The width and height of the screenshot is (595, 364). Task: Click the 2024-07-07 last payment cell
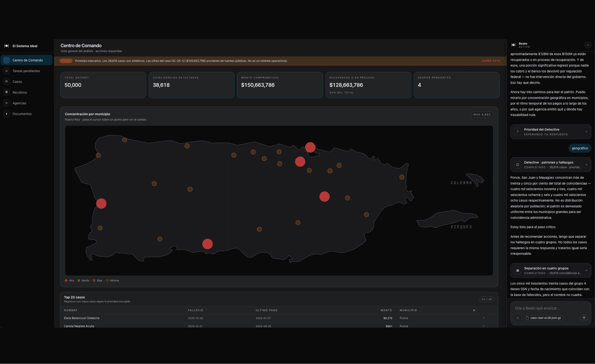coord(263,318)
